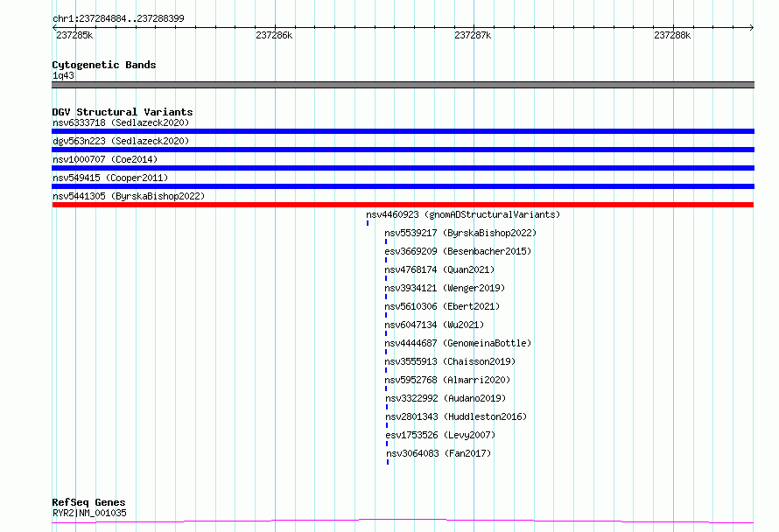Click the gray 1q43 cytogenetic band bar

pos(403,85)
